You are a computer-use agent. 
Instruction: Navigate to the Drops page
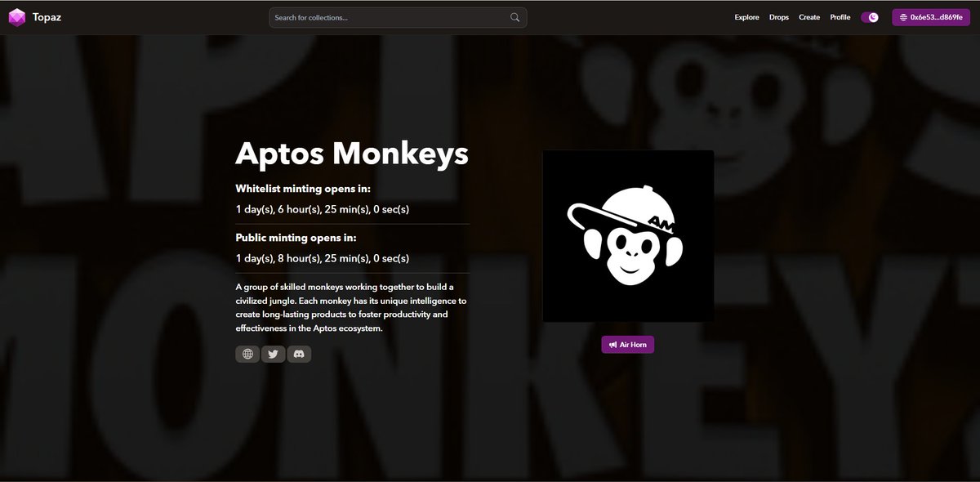(x=778, y=16)
